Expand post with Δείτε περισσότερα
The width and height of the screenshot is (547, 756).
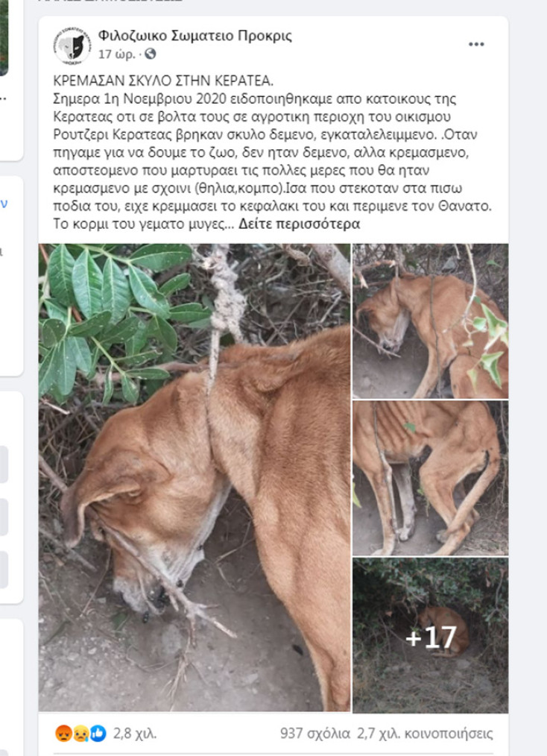point(300,224)
